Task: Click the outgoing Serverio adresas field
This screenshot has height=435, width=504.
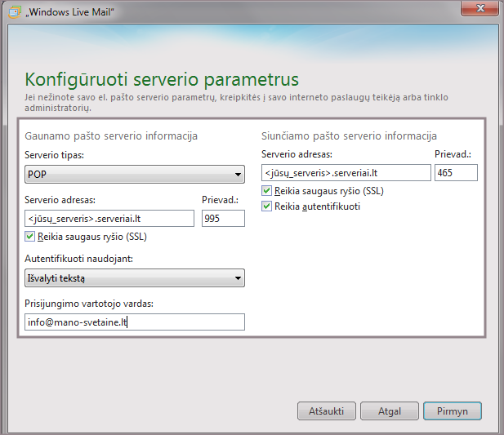Action: point(346,172)
